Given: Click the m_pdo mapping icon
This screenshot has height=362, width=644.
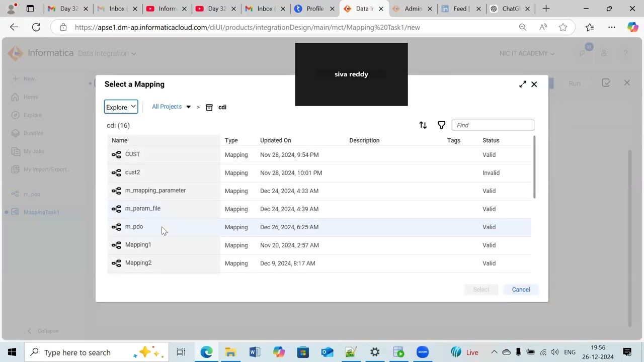Looking at the screenshot, I should (x=116, y=227).
